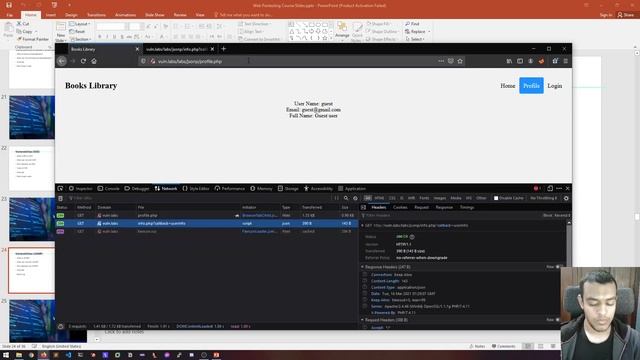This screenshot has width=640, height=360.
Task: Open Arrange tool in PowerPoint ribbon
Action: pos(342,31)
